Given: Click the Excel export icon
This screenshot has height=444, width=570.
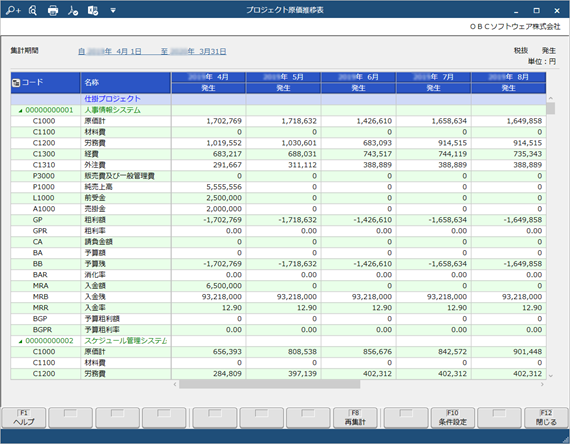Looking at the screenshot, I should [93, 11].
